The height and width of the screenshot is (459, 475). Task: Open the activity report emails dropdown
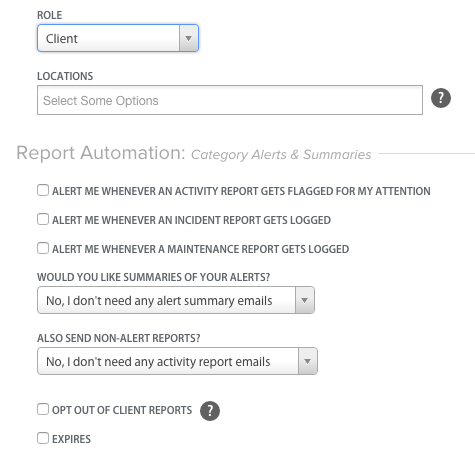click(177, 361)
